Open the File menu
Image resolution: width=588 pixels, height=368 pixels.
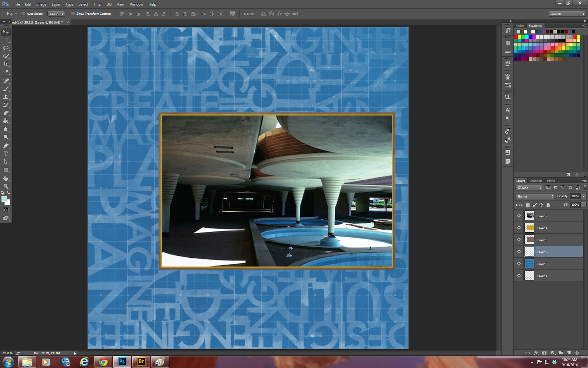(x=17, y=4)
